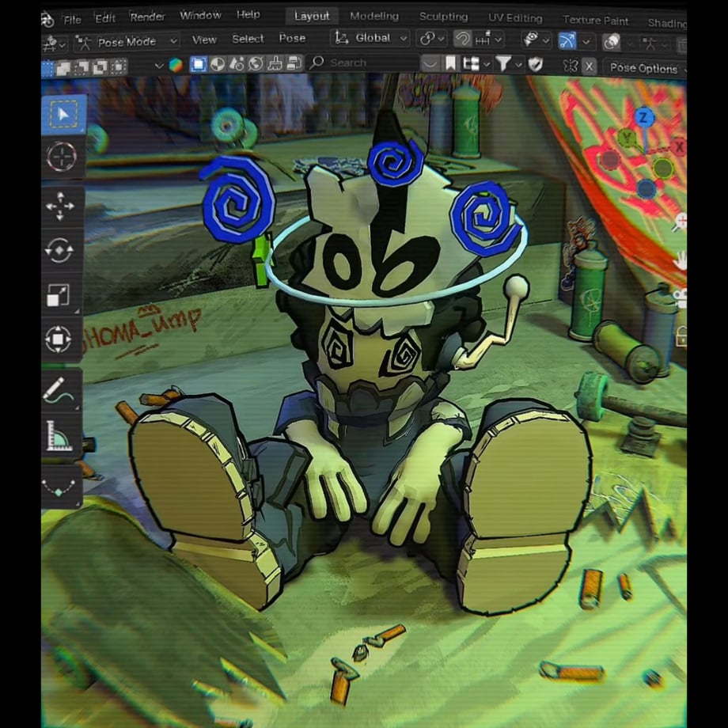The image size is (728, 728).
Task: Switch to the UV Editing tab
Action: (x=515, y=18)
